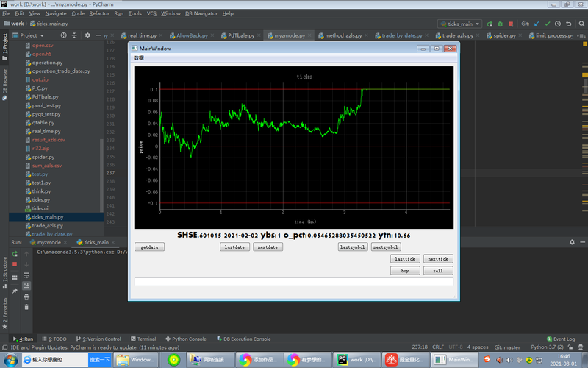Screen dimensions: 588x368
Task: Click the sell button
Action: pyautogui.click(x=438, y=271)
